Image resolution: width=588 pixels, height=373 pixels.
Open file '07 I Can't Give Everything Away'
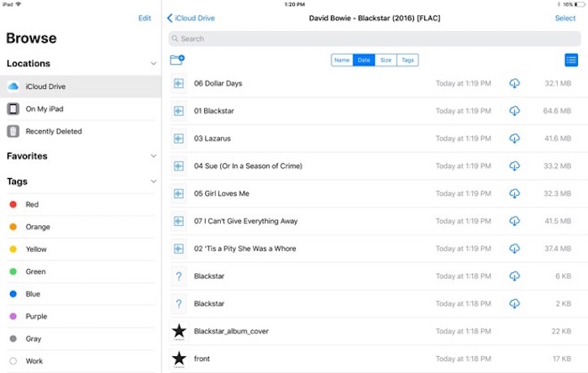[245, 221]
